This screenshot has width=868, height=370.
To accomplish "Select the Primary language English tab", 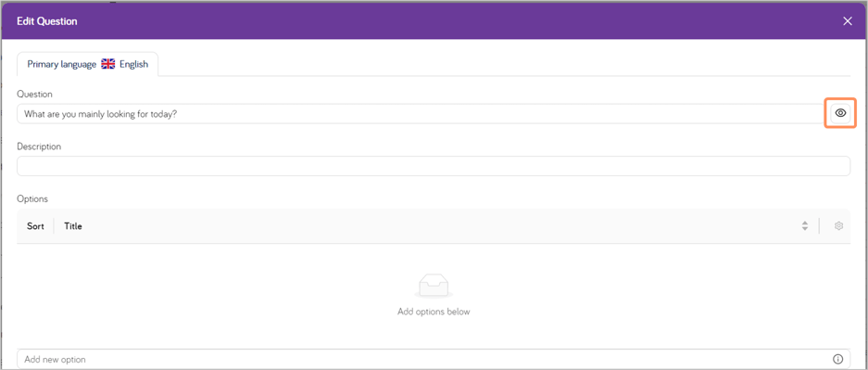I will point(87,64).
